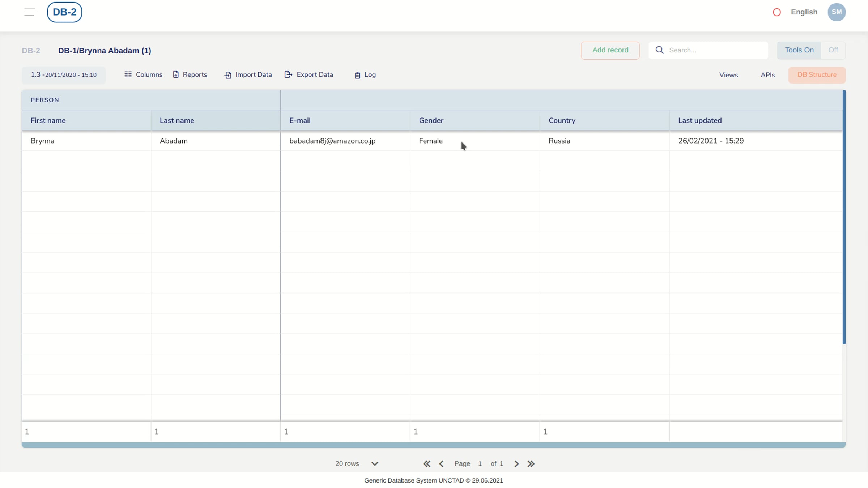Open version selector 1.3 -20/11/2020 - 15:10
The width and height of the screenshot is (868, 488).
point(64,75)
